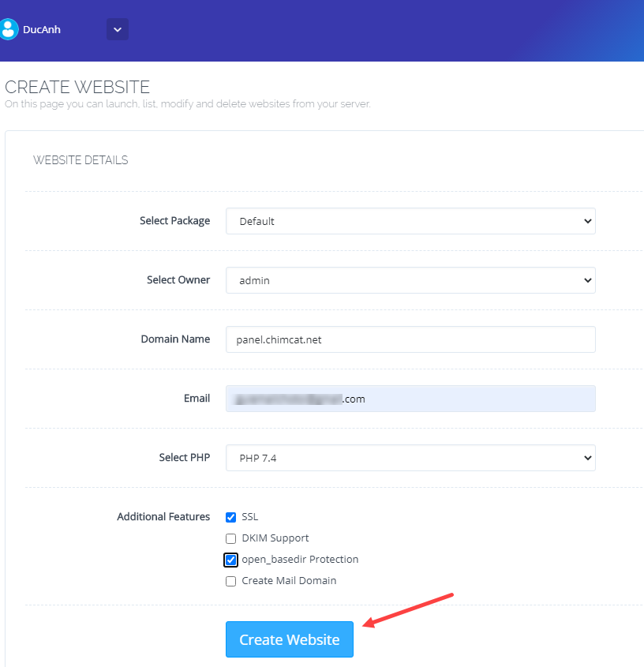644x667 pixels.
Task: Enable Create Mail Domain
Action: coord(230,581)
